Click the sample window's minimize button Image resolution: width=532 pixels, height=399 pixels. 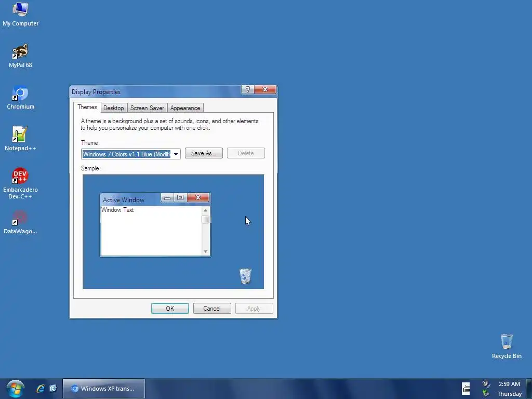(x=167, y=197)
